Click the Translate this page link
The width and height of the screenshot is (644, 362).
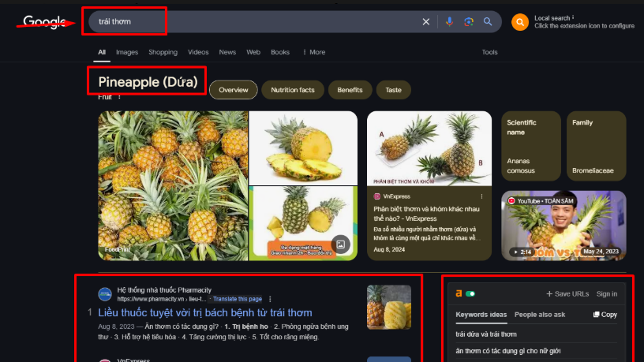[237, 299]
